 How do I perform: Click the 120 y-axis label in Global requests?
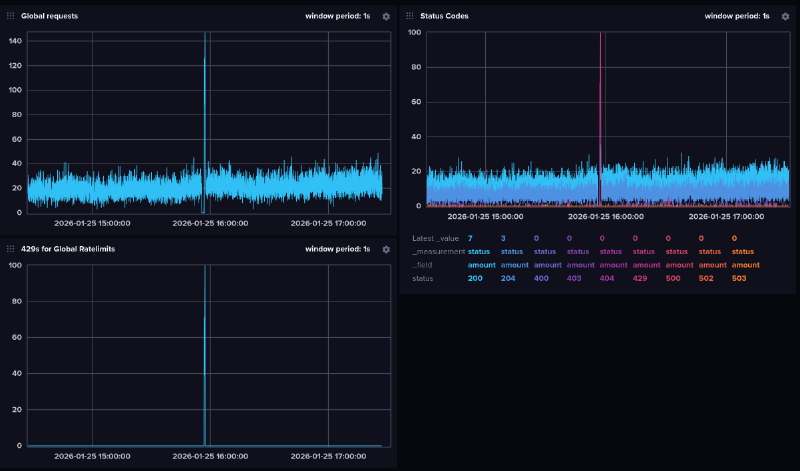point(15,65)
